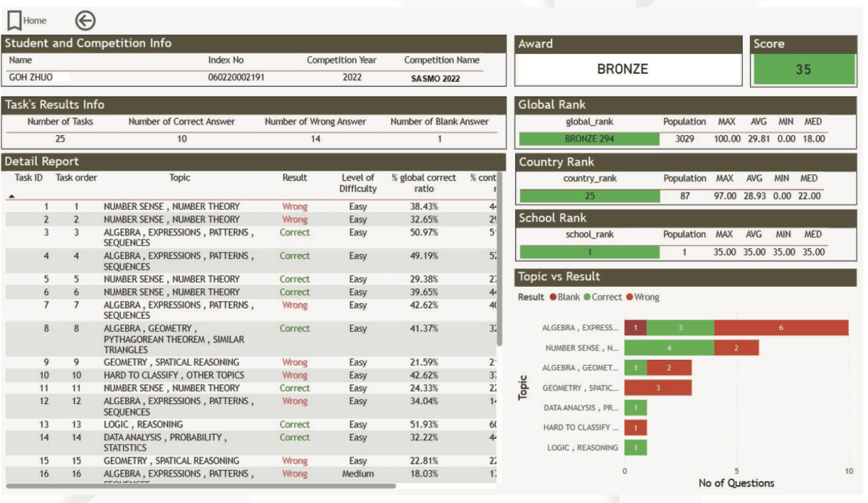This screenshot has height=503, width=868.
Task: Click the dark red Blank legend dot
Action: pyautogui.click(x=553, y=297)
